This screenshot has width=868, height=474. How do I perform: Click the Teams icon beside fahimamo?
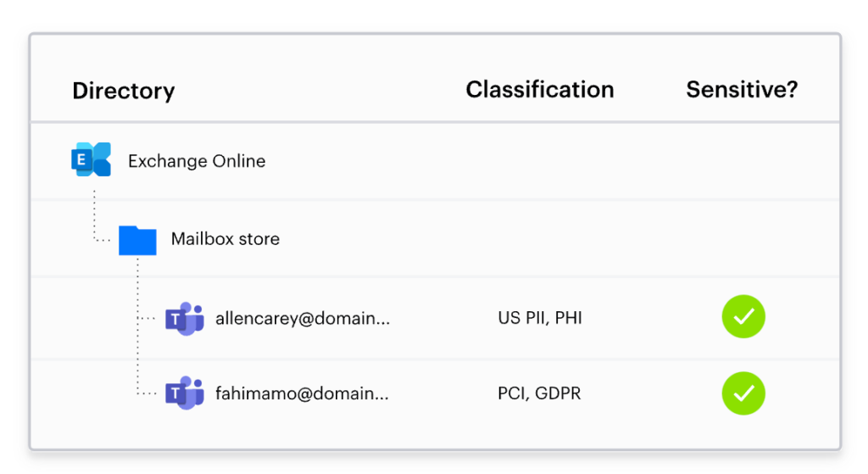coord(185,393)
